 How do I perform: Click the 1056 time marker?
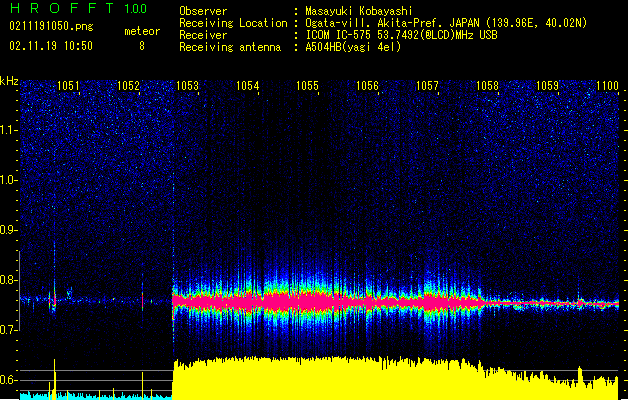367,85
